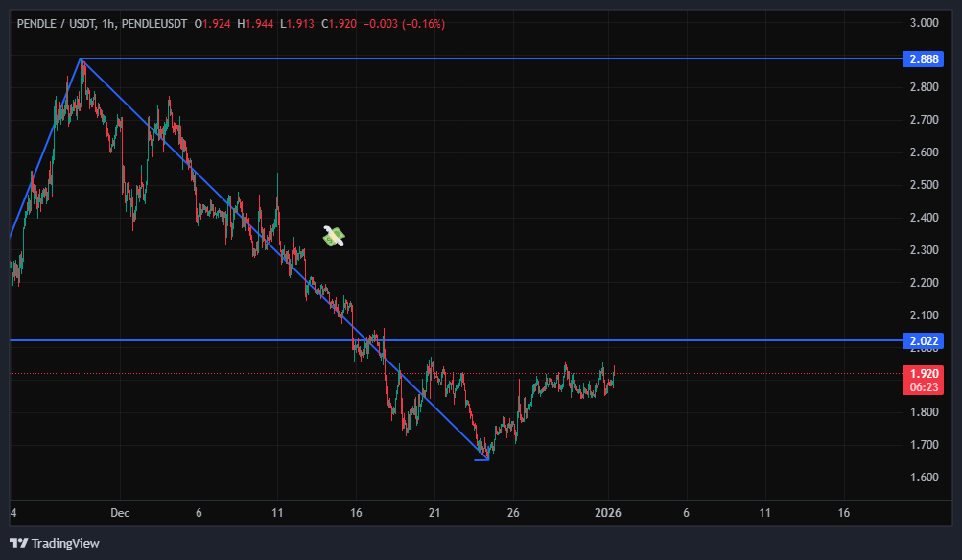Click the PENDLEUSDT ticker text

coord(156,23)
